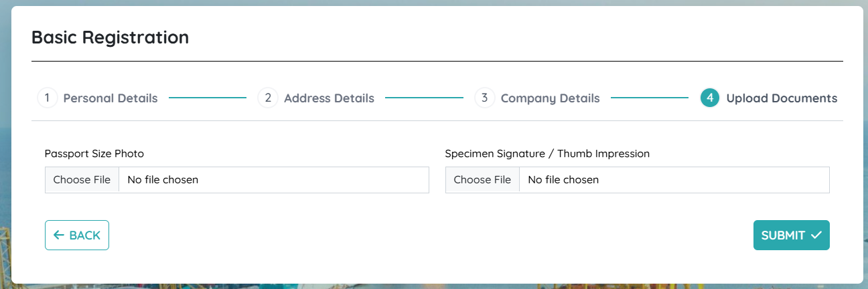Click the checkmark icon on SUBMIT
868x289 pixels.
(816, 235)
